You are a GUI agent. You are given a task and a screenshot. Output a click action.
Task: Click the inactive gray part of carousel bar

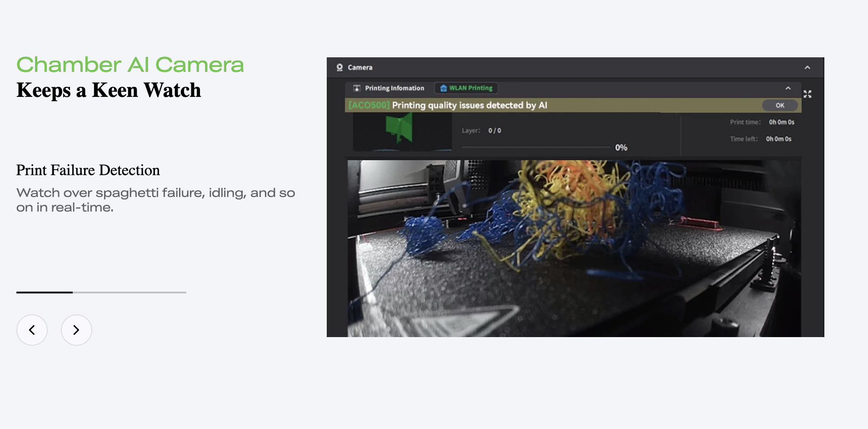tap(130, 292)
